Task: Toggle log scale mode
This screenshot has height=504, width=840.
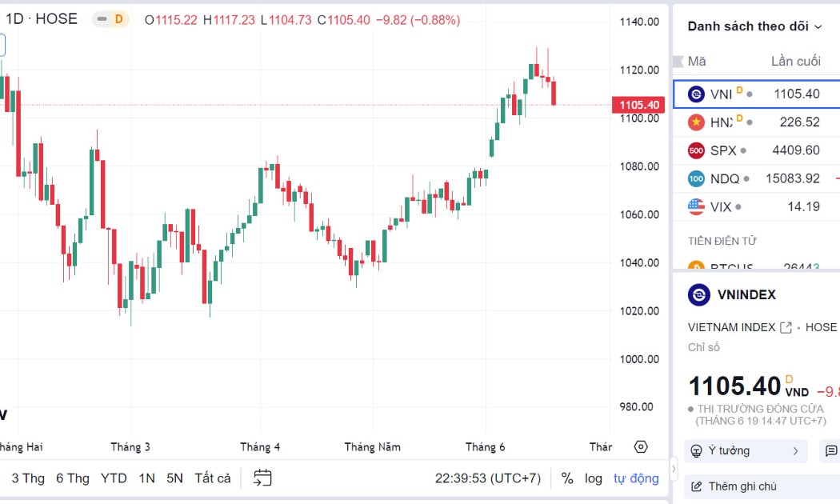Action: tap(593, 478)
